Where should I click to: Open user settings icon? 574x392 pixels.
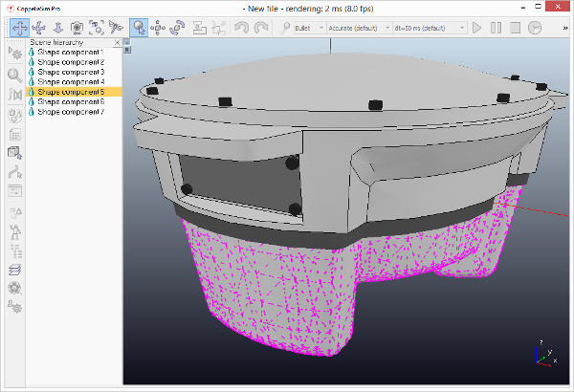click(x=15, y=307)
